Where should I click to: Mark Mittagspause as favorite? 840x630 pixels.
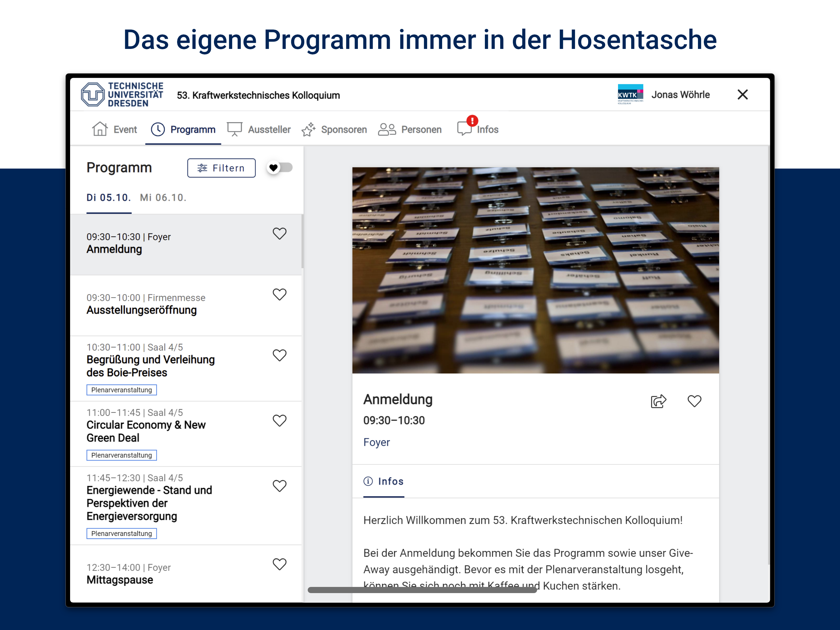(x=279, y=564)
